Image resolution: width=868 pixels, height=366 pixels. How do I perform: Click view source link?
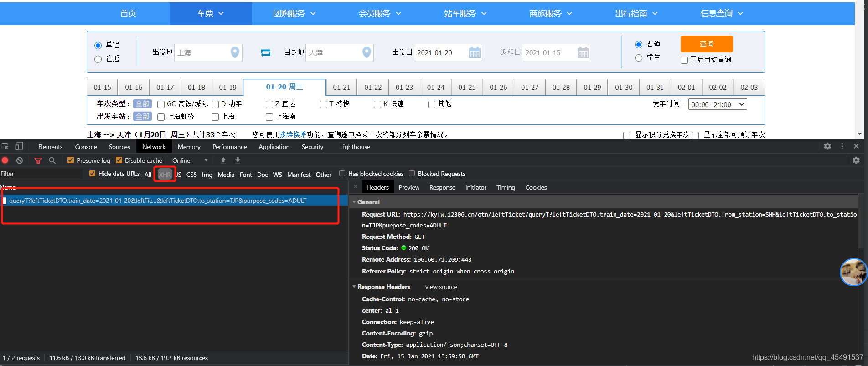441,287
